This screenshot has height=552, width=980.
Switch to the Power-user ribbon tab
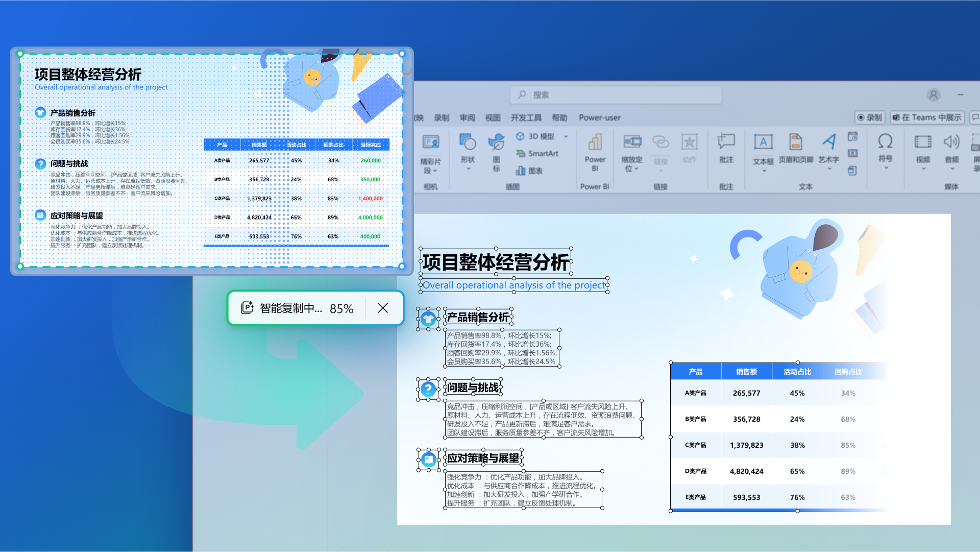[x=600, y=117]
